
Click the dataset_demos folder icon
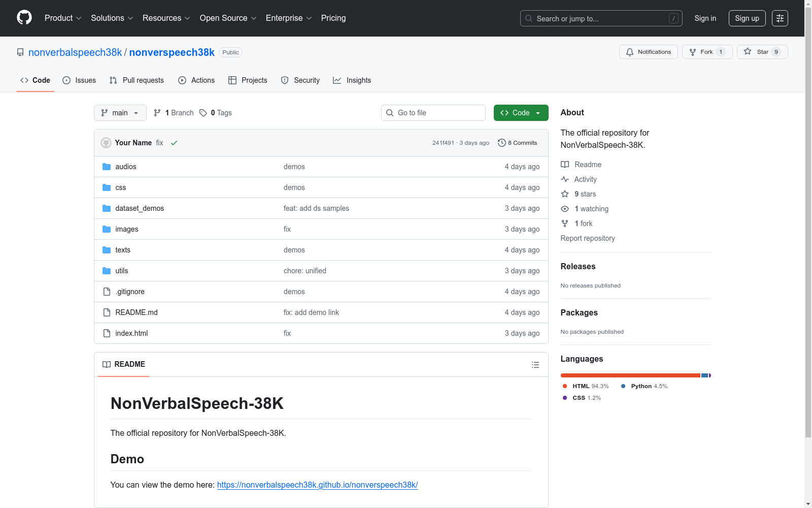[x=107, y=208]
